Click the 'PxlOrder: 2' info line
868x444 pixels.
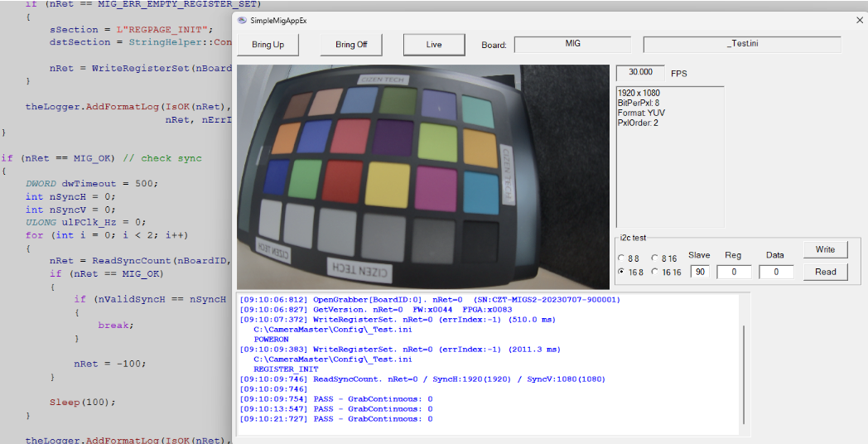coord(638,123)
